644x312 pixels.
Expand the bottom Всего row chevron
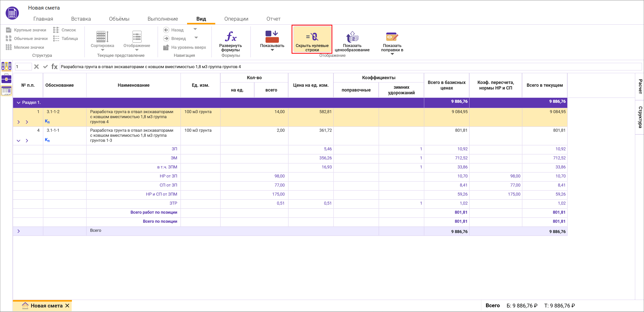(x=18, y=231)
